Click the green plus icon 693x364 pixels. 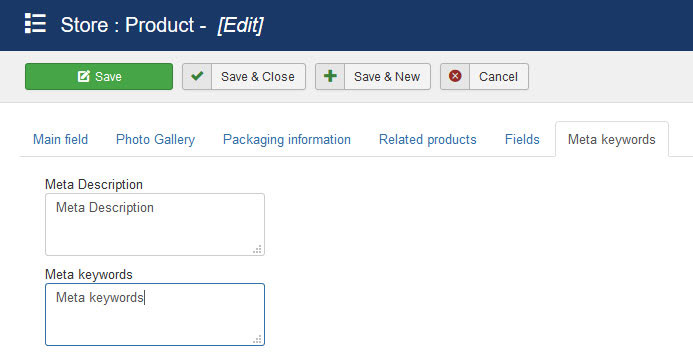(330, 76)
